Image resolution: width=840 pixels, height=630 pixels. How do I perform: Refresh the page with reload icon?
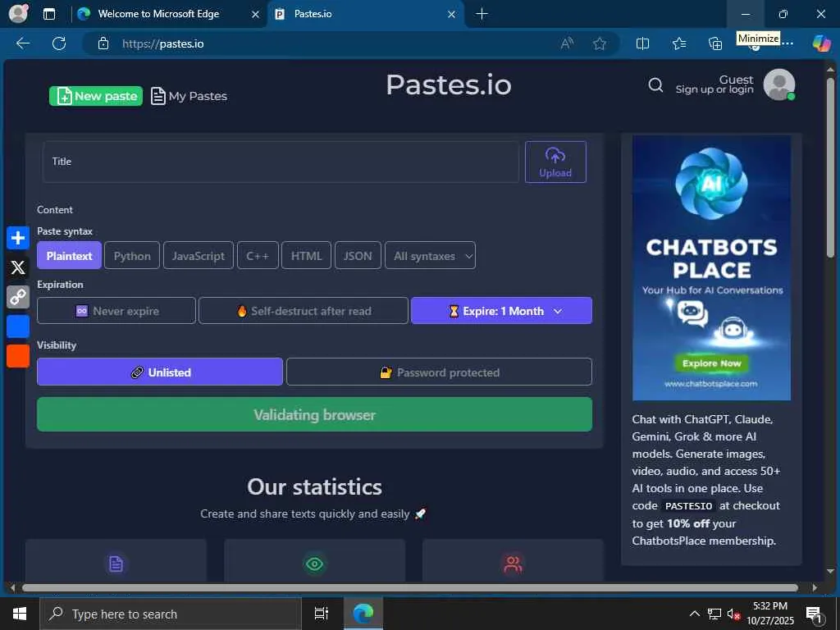click(59, 43)
